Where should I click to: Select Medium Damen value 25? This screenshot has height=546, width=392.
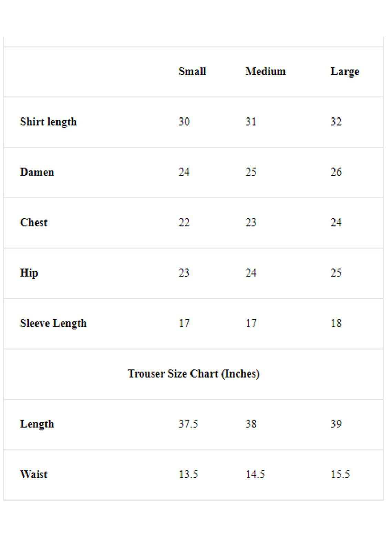tap(251, 172)
